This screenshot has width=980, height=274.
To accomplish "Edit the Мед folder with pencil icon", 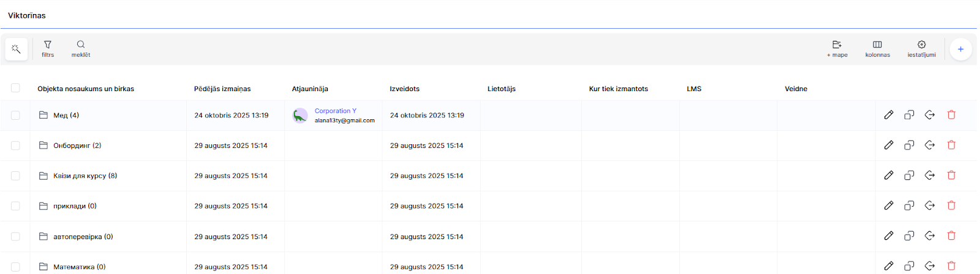I will [x=889, y=115].
